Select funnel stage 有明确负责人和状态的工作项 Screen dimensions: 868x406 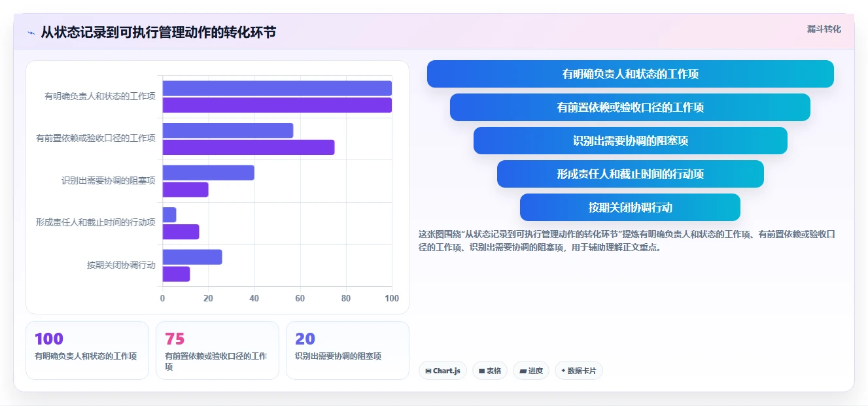[631, 74]
